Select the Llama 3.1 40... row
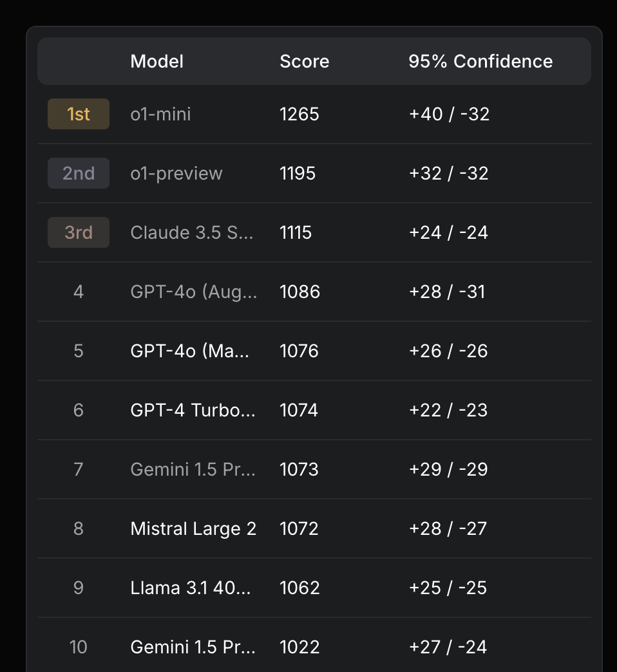The image size is (617, 672). point(314,588)
